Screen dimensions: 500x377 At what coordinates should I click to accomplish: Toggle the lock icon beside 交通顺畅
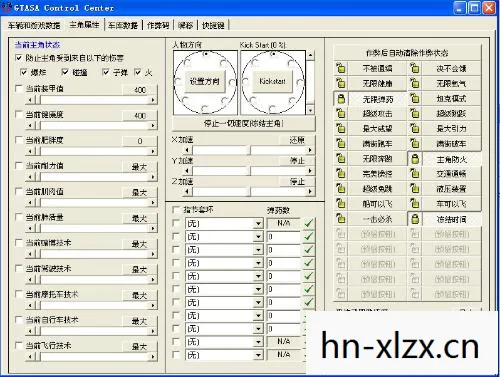pyautogui.click(x=415, y=174)
